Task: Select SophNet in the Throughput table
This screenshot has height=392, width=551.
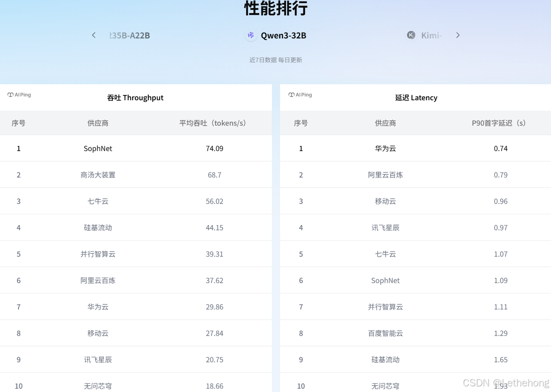Action: [x=98, y=148]
